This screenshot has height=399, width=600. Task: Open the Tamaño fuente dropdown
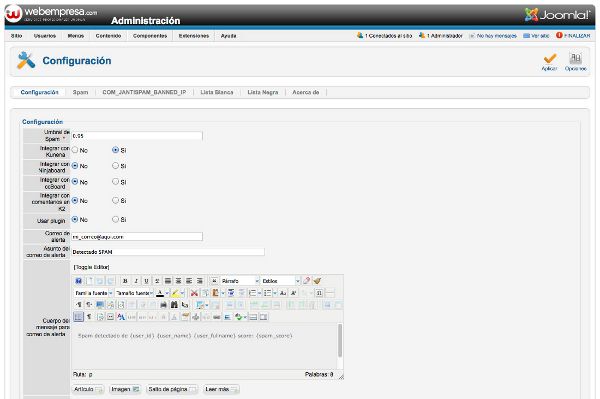tap(134, 293)
